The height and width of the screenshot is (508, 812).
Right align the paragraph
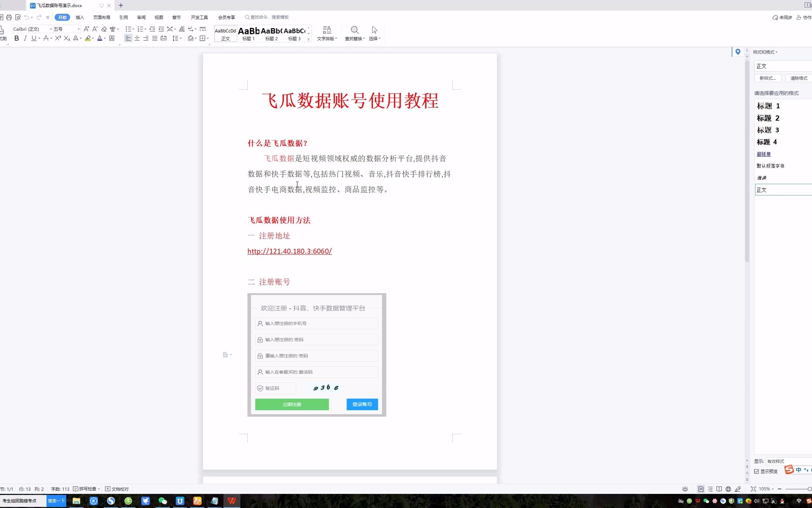click(x=146, y=38)
